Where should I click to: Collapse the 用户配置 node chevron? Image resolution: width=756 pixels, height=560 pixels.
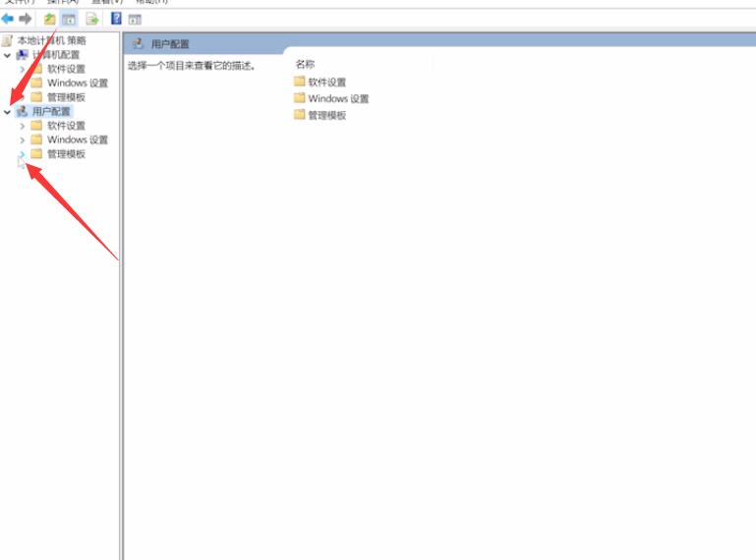click(7, 112)
